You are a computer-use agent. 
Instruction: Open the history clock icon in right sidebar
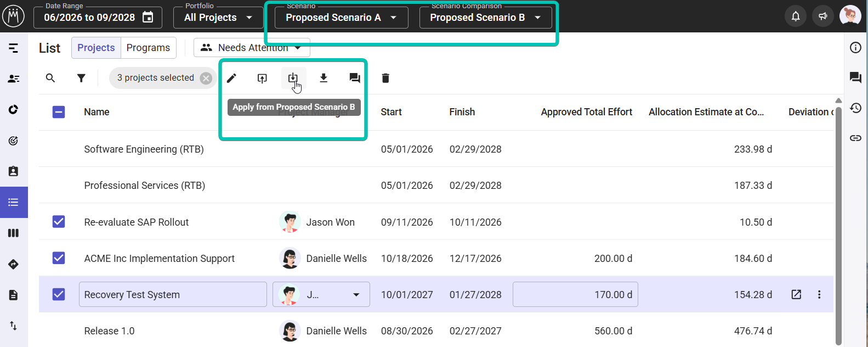(x=855, y=108)
